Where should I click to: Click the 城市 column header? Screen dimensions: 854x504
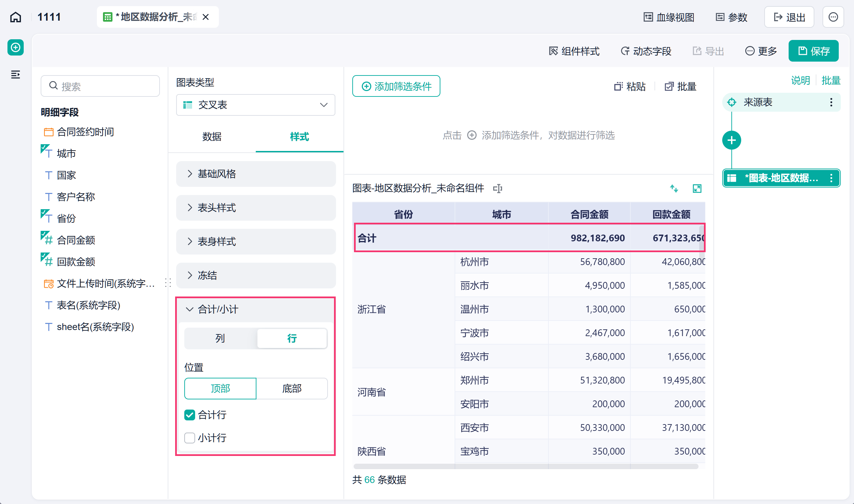(x=502, y=214)
